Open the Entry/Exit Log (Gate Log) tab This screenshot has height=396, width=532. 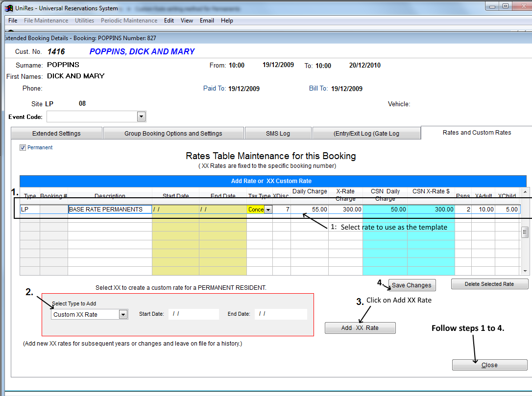tap(366, 133)
